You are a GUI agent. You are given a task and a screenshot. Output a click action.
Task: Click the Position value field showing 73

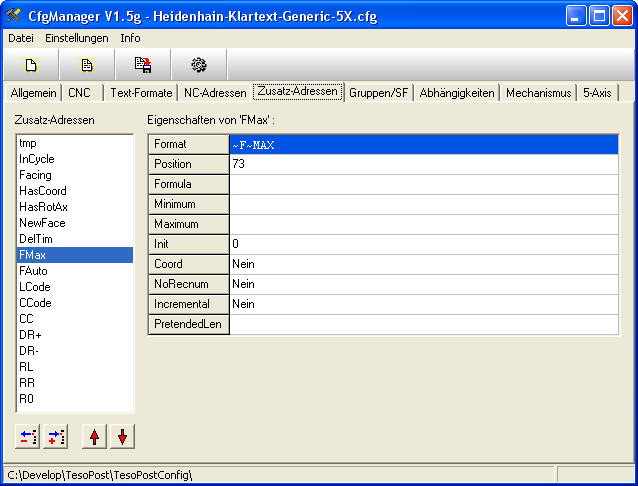[423, 164]
